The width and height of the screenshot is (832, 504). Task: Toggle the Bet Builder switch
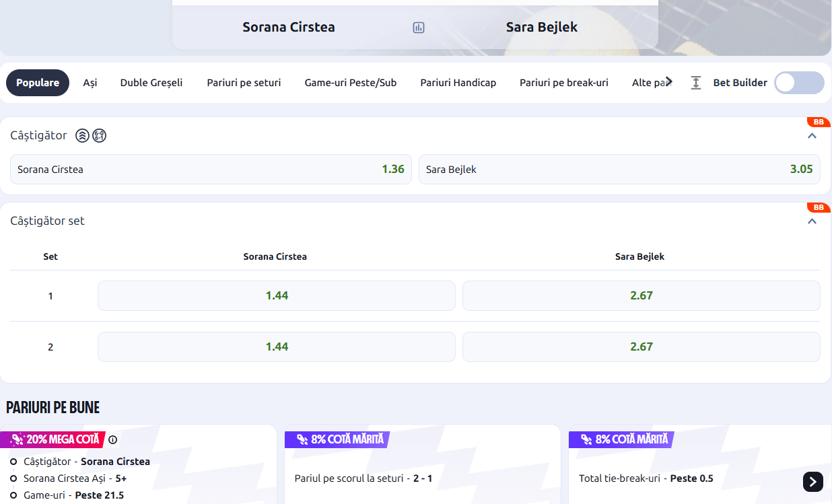799,83
